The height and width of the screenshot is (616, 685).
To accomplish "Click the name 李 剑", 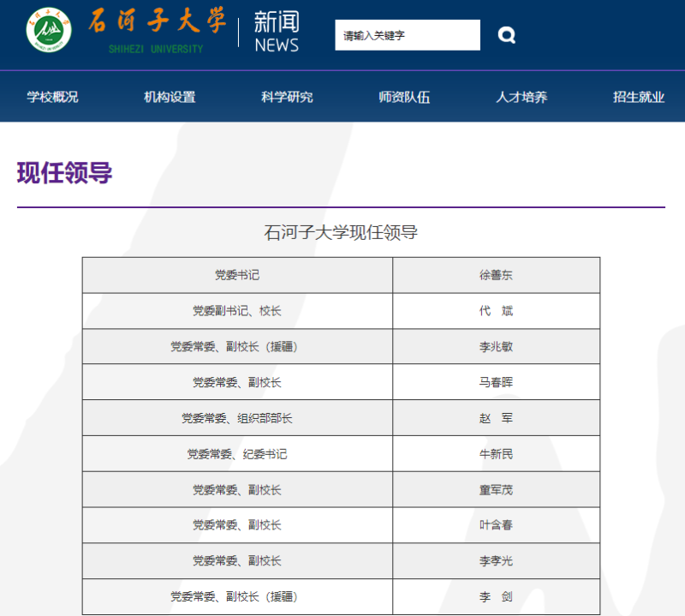I will [496, 596].
